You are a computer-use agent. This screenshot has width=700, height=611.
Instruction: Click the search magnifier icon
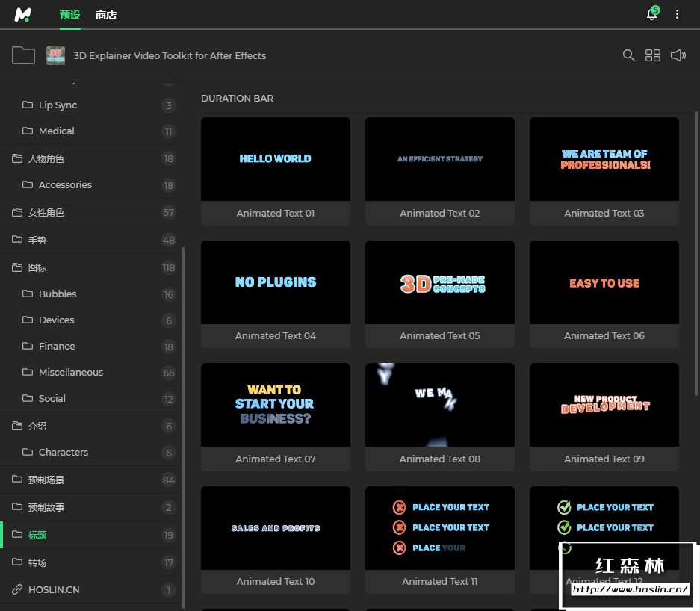[629, 55]
